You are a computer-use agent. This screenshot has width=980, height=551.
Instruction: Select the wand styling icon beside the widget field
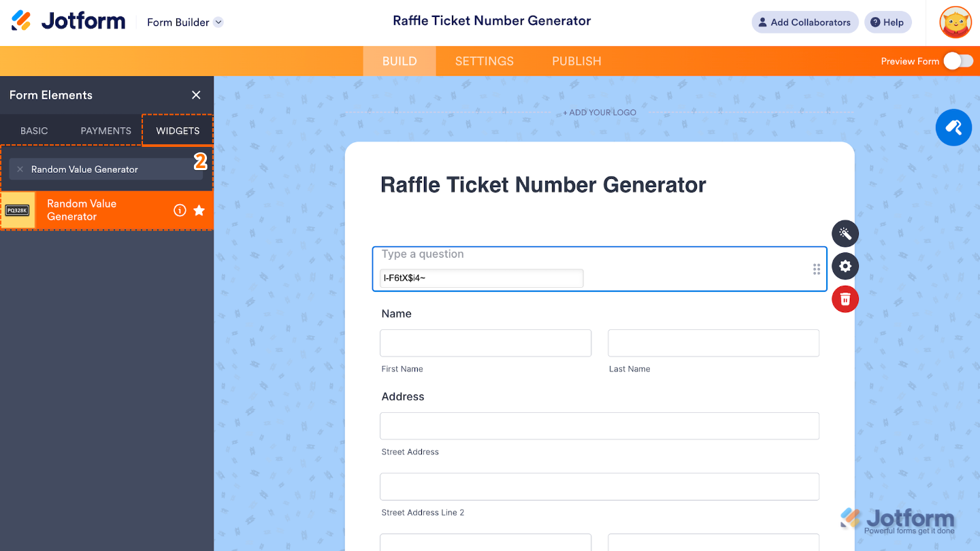point(845,233)
